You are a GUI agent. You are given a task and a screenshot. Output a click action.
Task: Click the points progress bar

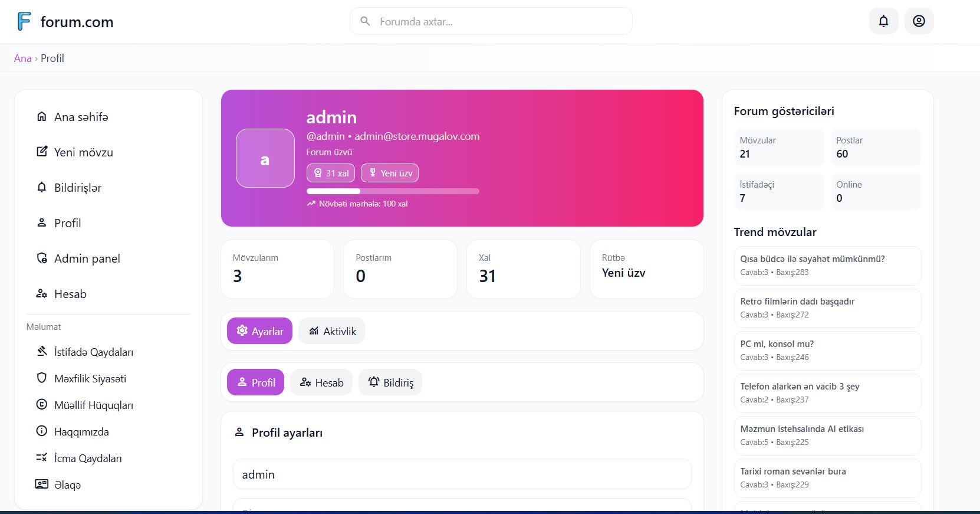point(393,191)
